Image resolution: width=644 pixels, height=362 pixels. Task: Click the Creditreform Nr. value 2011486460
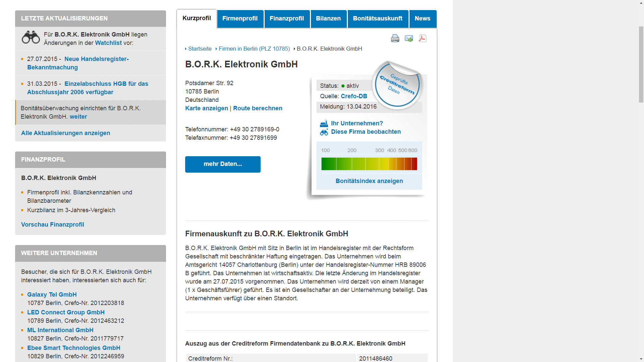(x=376, y=358)
